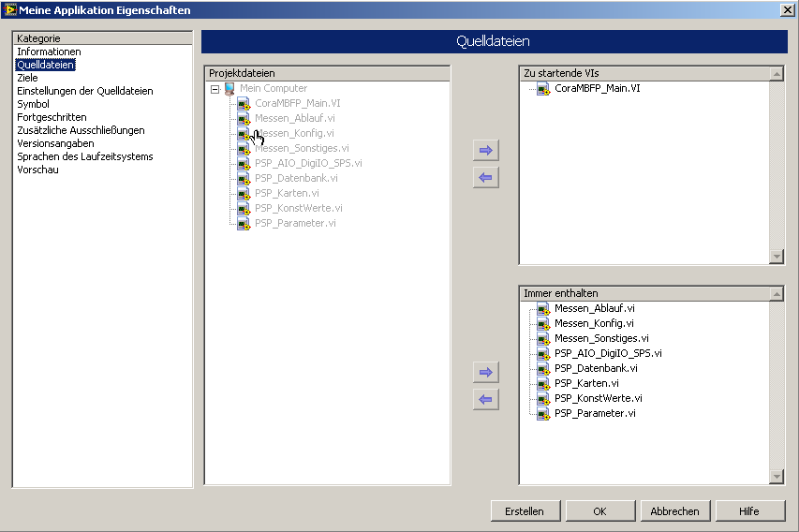799x532 pixels.
Task: Remove file from Zu startende VIs with left arrow
Action: point(485,178)
